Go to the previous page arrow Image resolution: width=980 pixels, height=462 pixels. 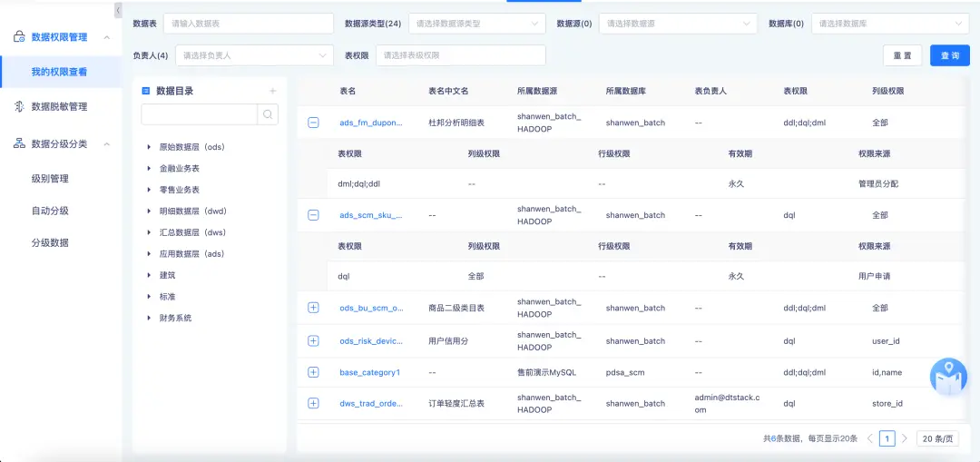pyautogui.click(x=870, y=438)
